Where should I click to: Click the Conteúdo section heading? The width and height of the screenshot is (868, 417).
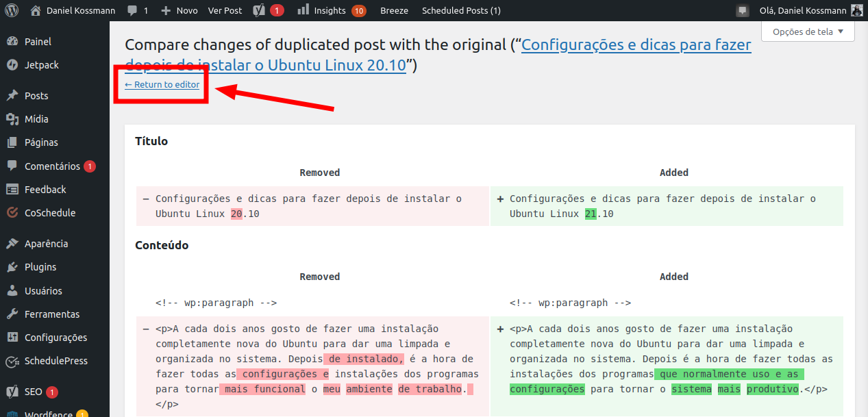click(162, 245)
